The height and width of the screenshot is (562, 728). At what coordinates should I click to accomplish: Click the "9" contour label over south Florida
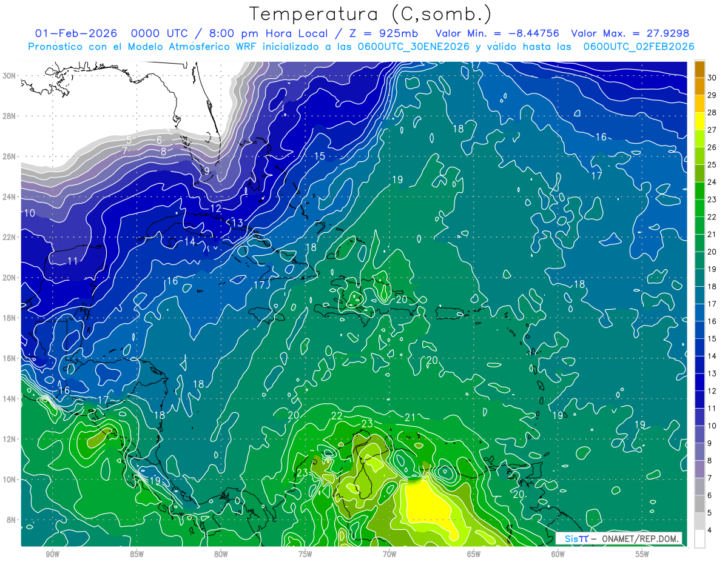[x=206, y=170]
